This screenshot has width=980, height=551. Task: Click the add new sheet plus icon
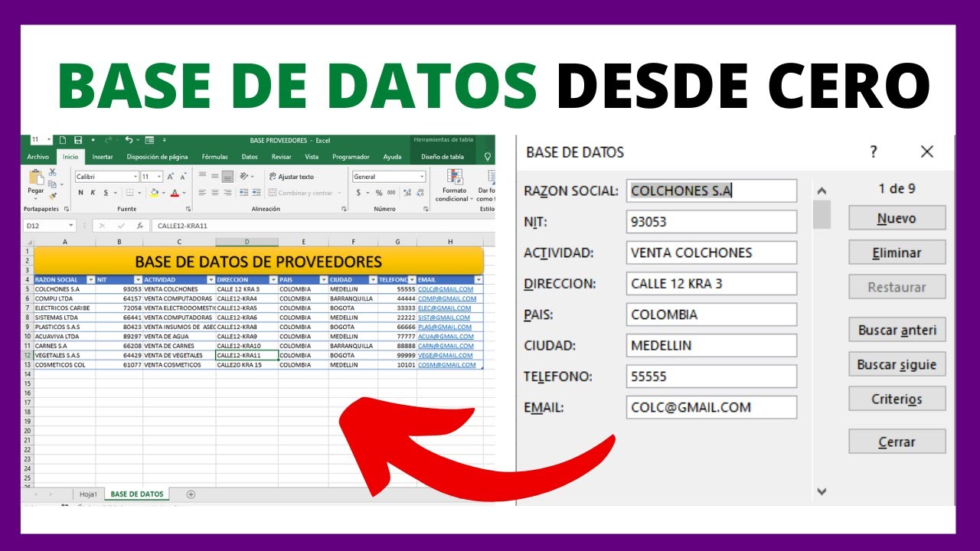pos(191,494)
